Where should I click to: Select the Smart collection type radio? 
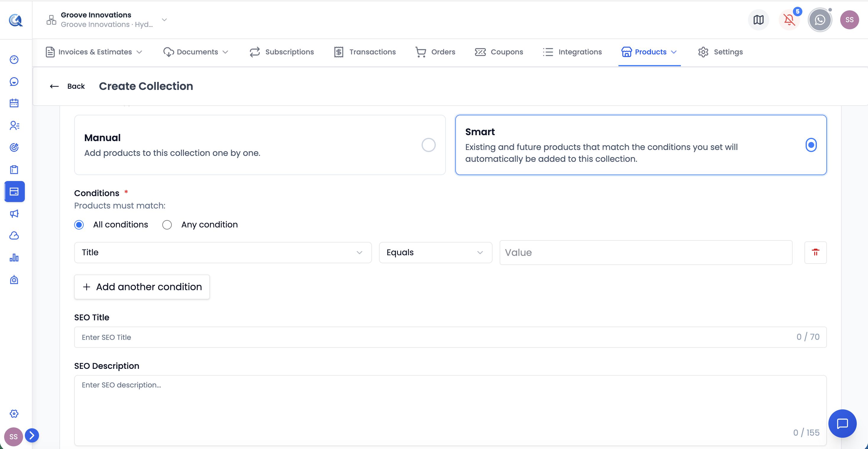811,145
